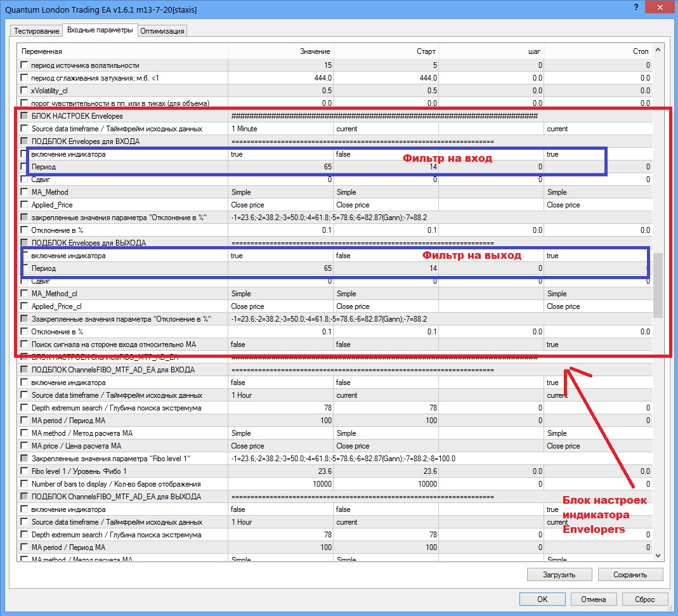The image size is (678, 616).
Task: Select the ПОДБЛОК Envelopes для ВХОДА row
Action: pos(335,141)
